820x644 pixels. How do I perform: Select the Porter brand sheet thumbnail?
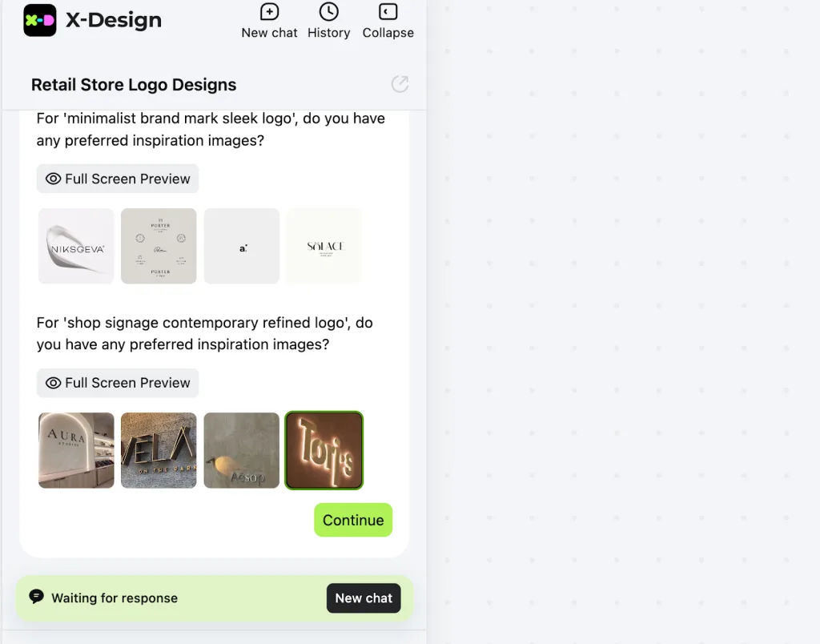159,246
